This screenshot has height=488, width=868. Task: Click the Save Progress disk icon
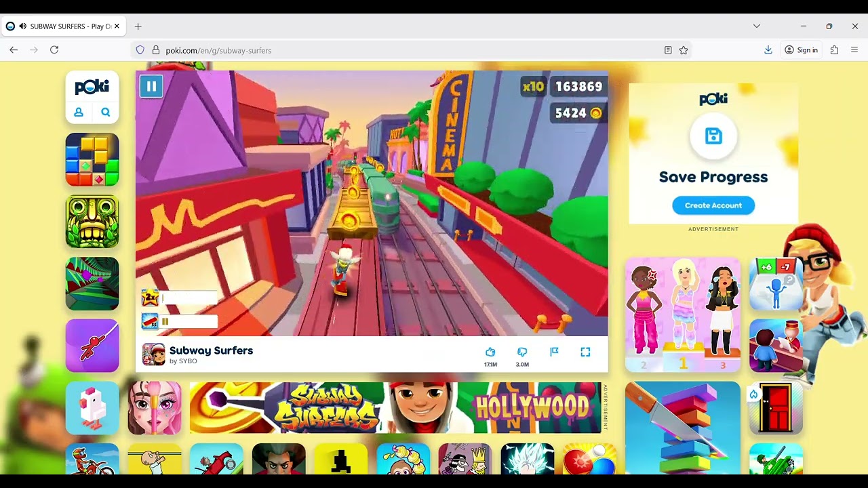click(713, 136)
